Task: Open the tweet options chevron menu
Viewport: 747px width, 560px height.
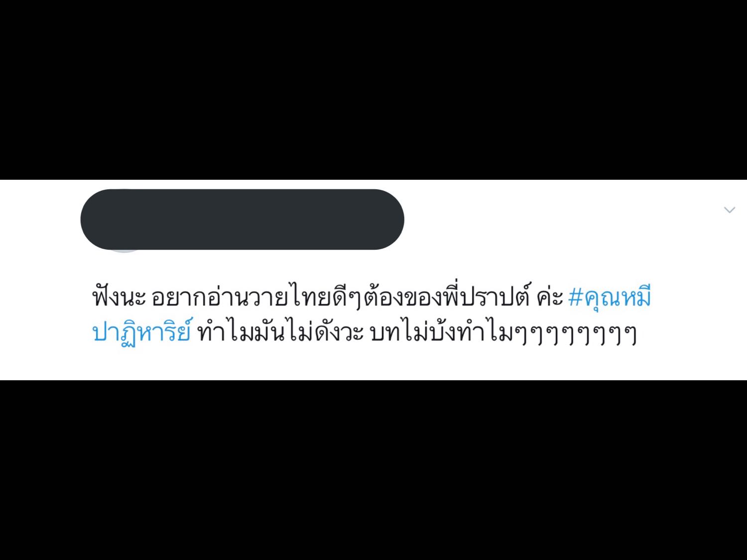Action: (729, 210)
